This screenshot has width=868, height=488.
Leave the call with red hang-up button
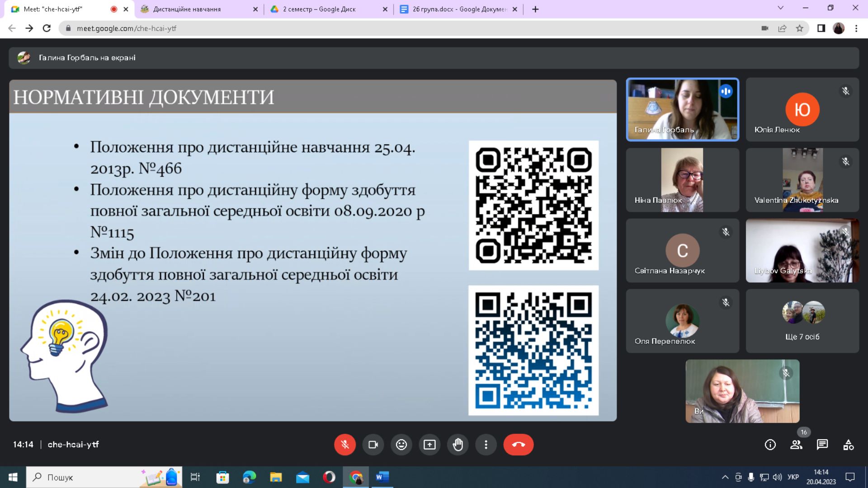pyautogui.click(x=519, y=445)
